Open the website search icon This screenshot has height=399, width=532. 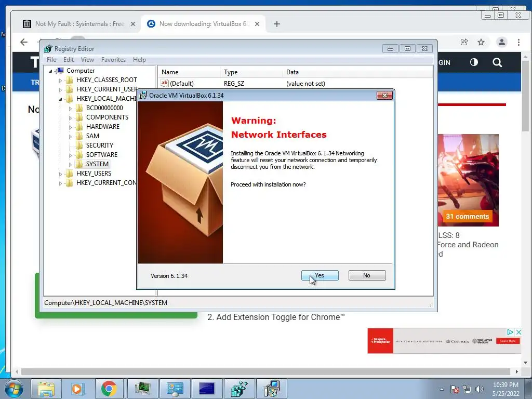[x=497, y=62]
